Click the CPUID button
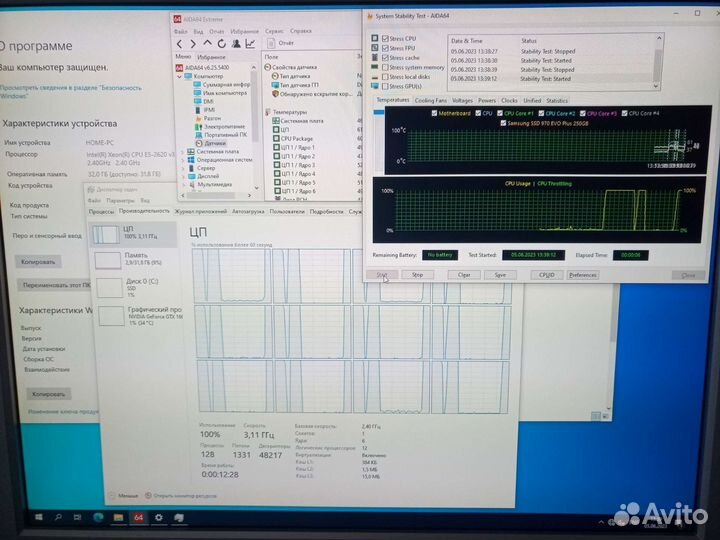Image resolution: width=720 pixels, height=540 pixels. click(546, 275)
